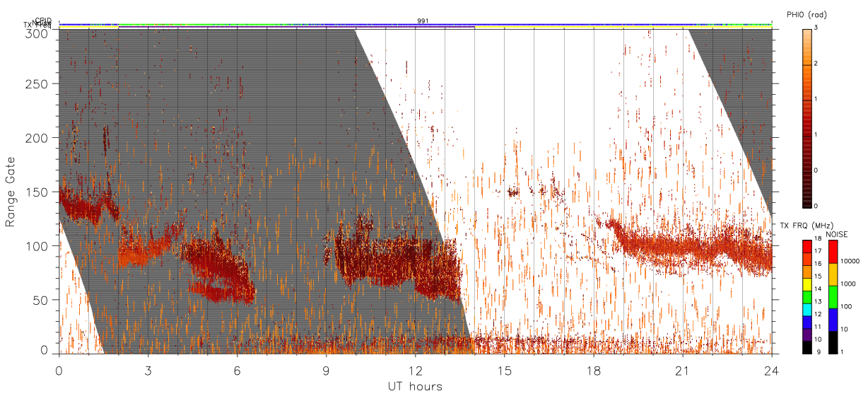
Task: Click the 24 tick on UT hours axis
Action: coord(772,370)
